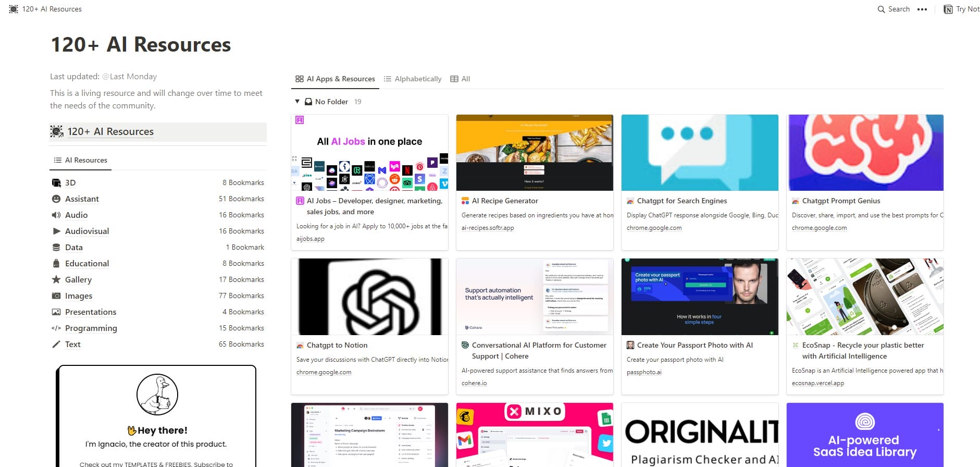Click the Gallery star icon
Screen dimensions: 980x467
[x=56, y=280]
